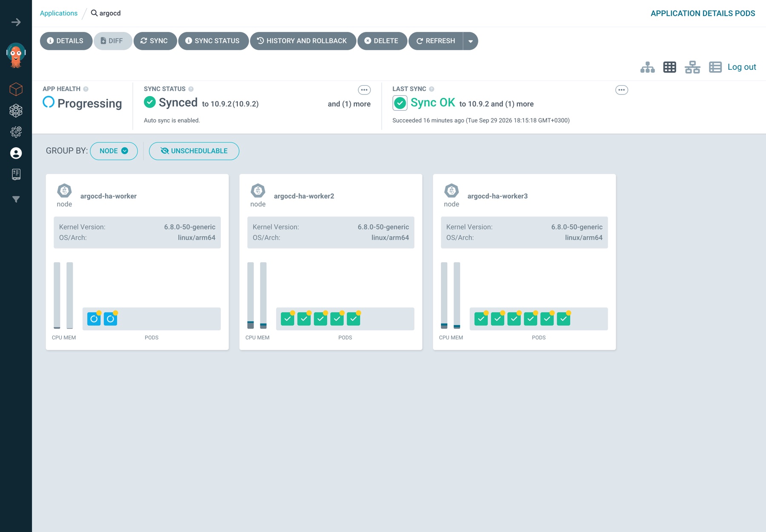Open the ApplicationSets stacked cubes icon
The height and width of the screenshot is (532, 766).
click(16, 111)
